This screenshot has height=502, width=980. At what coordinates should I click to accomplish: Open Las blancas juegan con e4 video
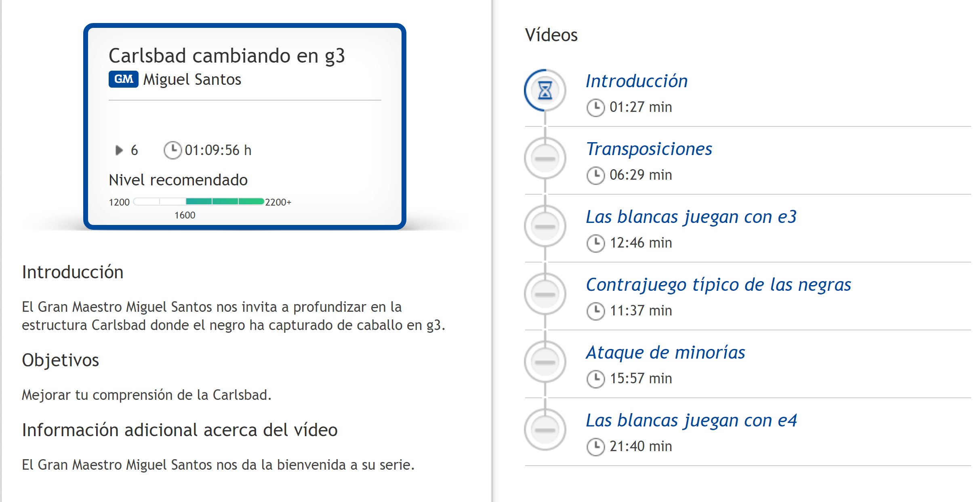(x=691, y=420)
